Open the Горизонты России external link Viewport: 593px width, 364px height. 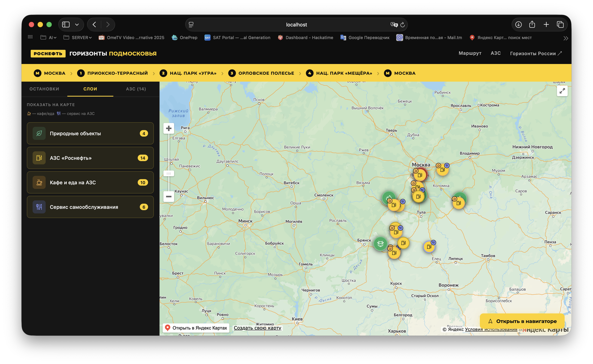click(536, 53)
